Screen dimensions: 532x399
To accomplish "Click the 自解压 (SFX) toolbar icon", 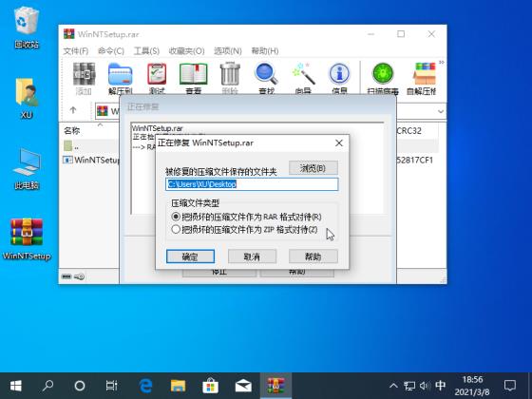I will pyautogui.click(x=421, y=78).
